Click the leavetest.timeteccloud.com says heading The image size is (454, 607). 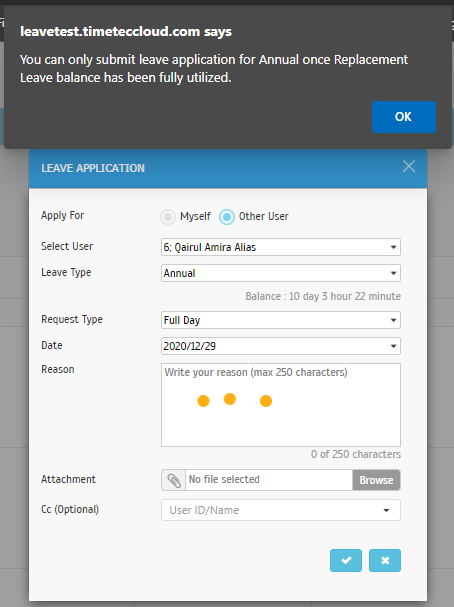[126, 31]
